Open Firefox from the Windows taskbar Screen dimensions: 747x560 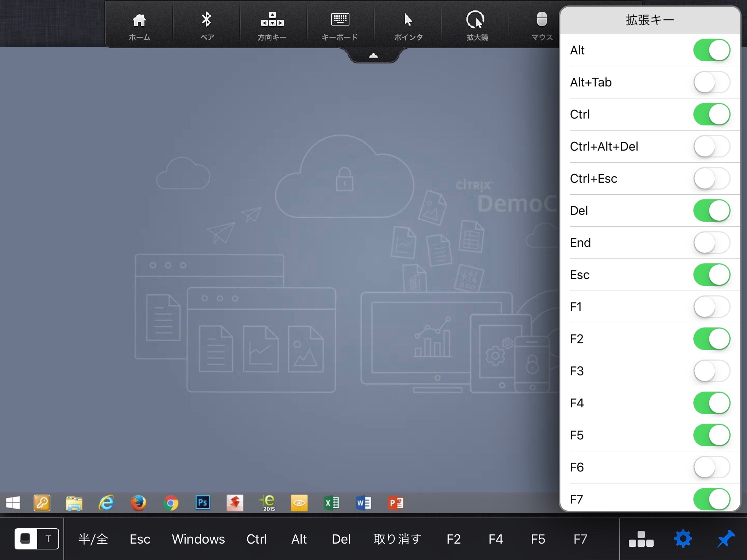138,503
